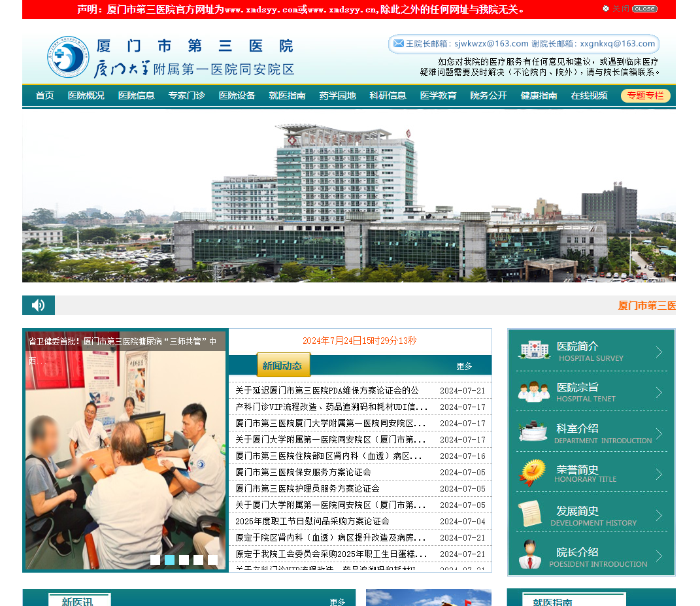
Task: Open 就医指南 navigation menu
Action: click(x=287, y=95)
